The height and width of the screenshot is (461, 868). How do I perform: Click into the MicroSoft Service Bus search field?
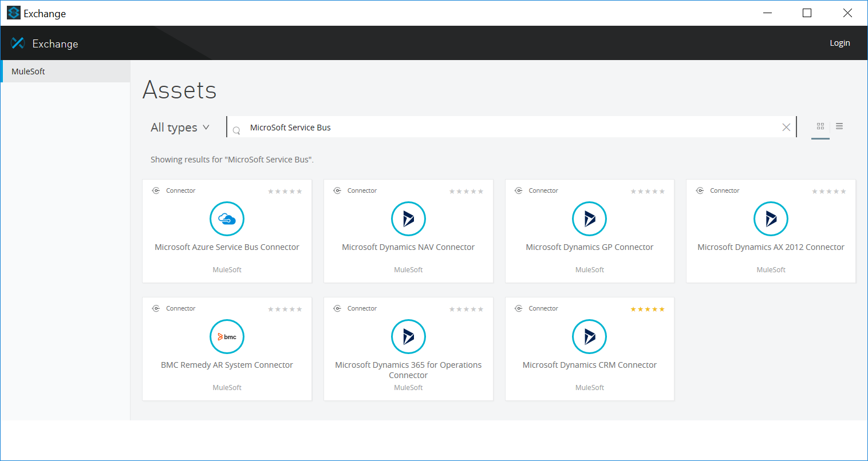[512, 128]
